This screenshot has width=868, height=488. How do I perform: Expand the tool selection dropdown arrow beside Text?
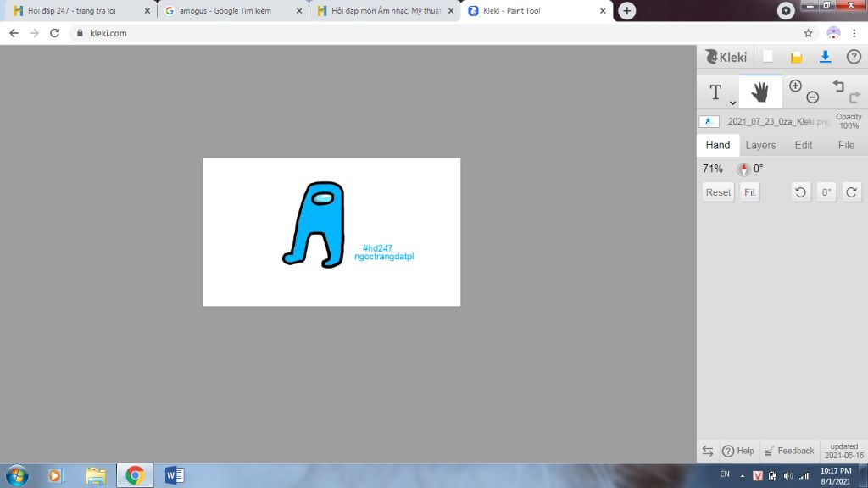[732, 103]
